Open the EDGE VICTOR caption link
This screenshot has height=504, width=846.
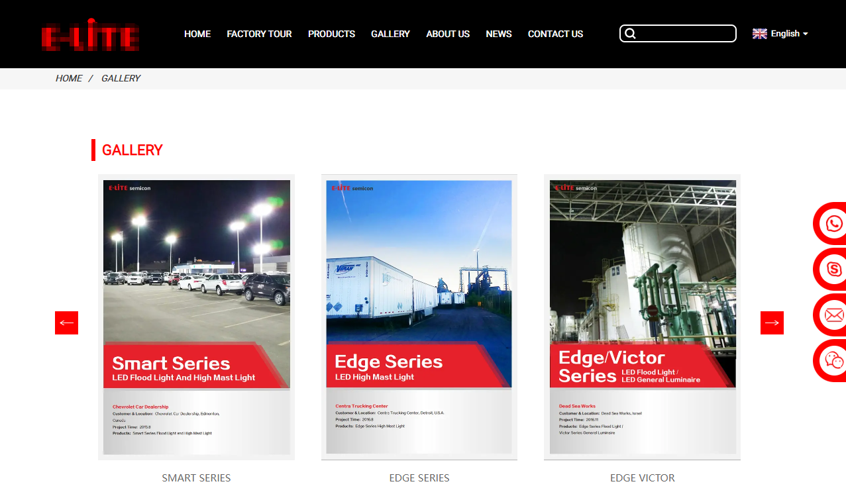[x=642, y=478]
